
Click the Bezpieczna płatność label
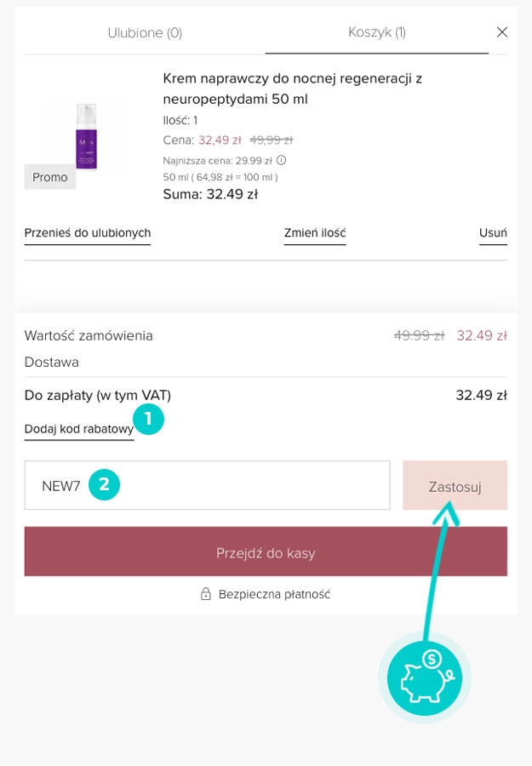pyautogui.click(x=274, y=594)
